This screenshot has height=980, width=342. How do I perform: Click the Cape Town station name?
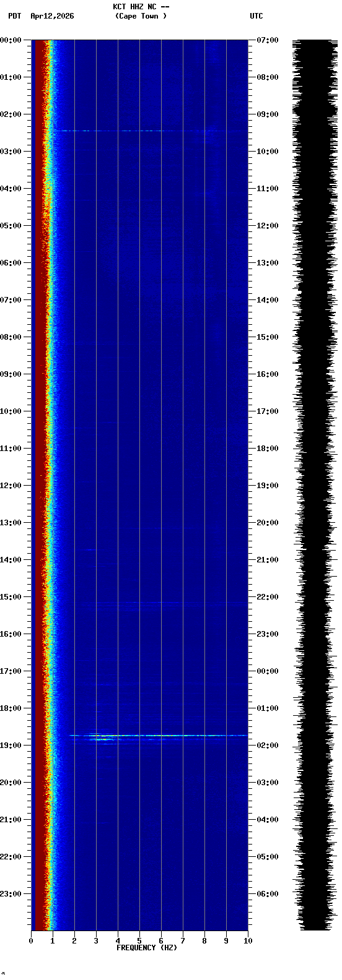[x=141, y=16]
